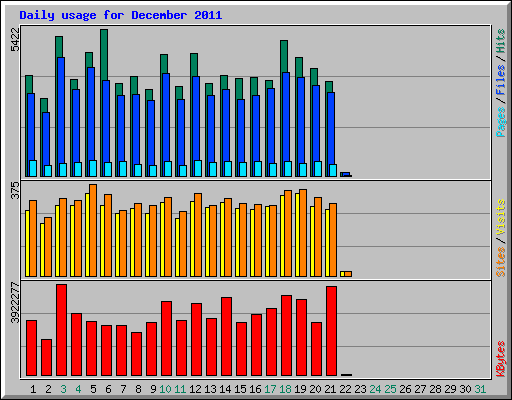The height and width of the screenshot is (400, 512).
Task: Click day label "13" on the x-axis
Action: point(210,389)
